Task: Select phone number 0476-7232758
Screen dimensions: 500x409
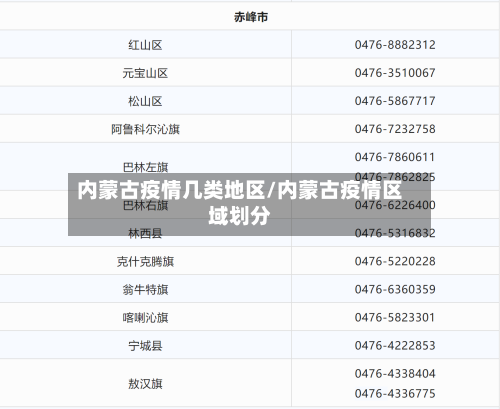Action: 395,129
